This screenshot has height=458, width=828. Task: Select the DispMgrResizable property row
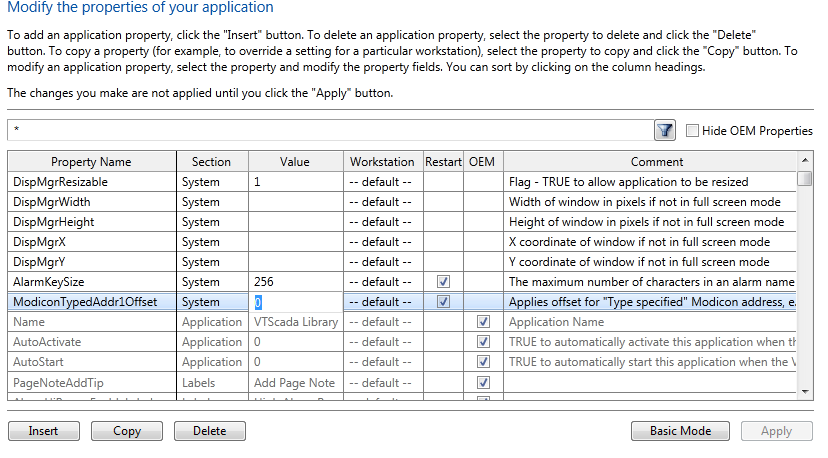click(91, 182)
